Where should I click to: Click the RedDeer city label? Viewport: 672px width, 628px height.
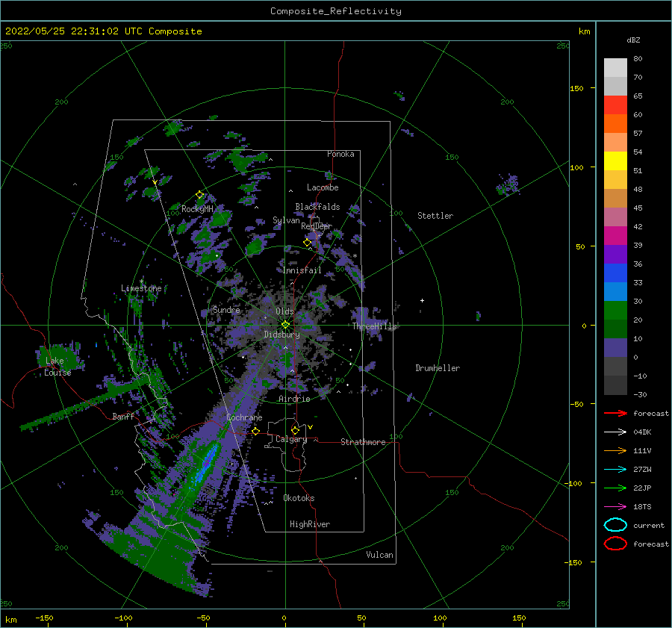click(317, 226)
